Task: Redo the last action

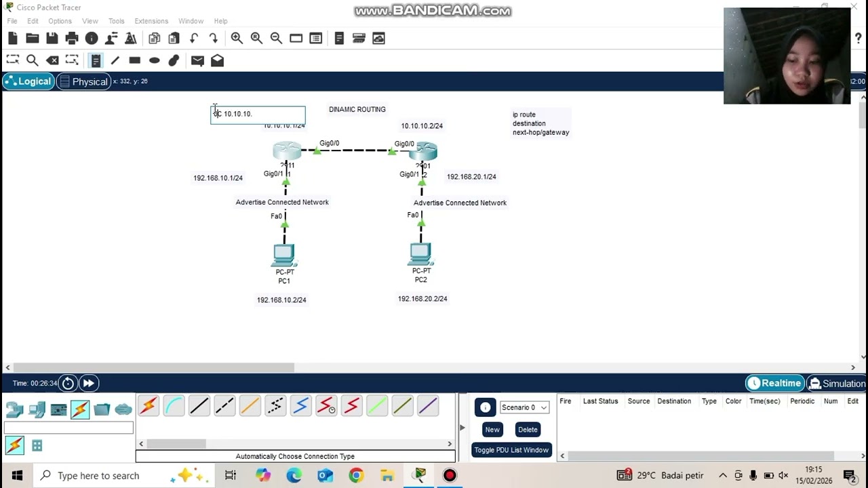Action: click(214, 39)
